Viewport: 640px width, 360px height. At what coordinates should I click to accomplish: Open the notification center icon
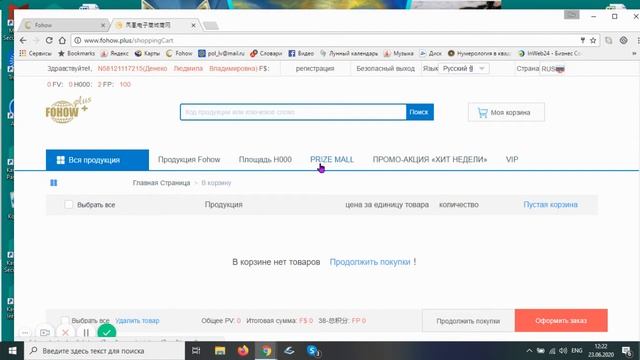click(x=627, y=351)
